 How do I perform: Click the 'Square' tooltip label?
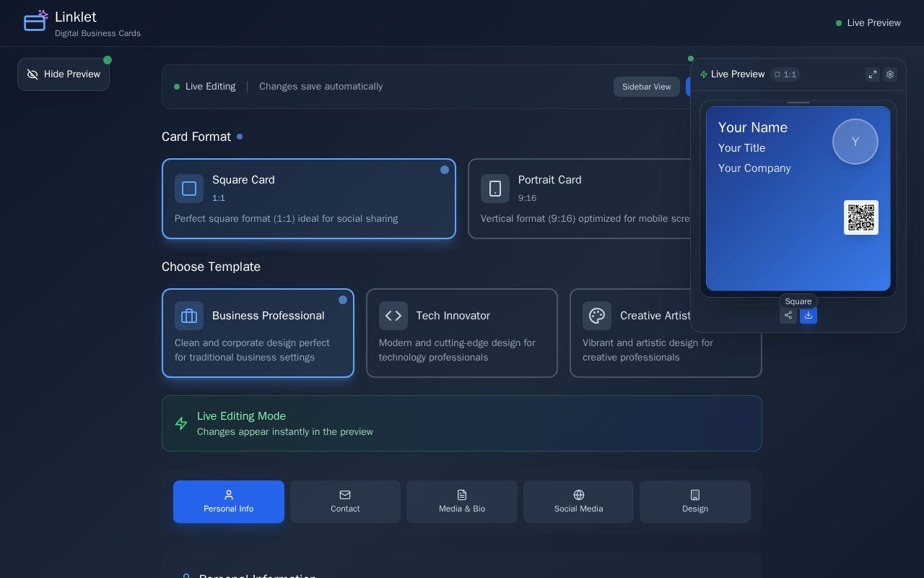[x=798, y=301]
